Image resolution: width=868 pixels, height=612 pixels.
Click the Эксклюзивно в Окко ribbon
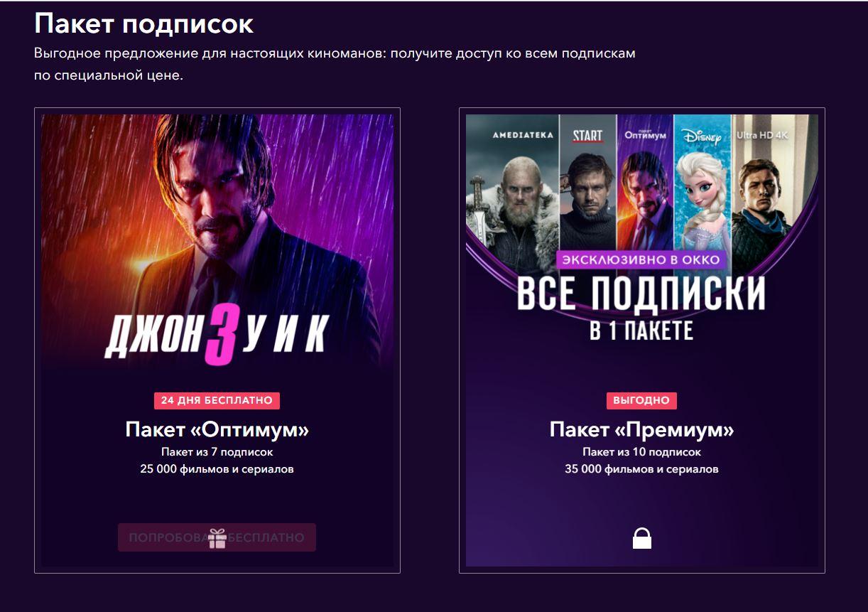[641, 259]
